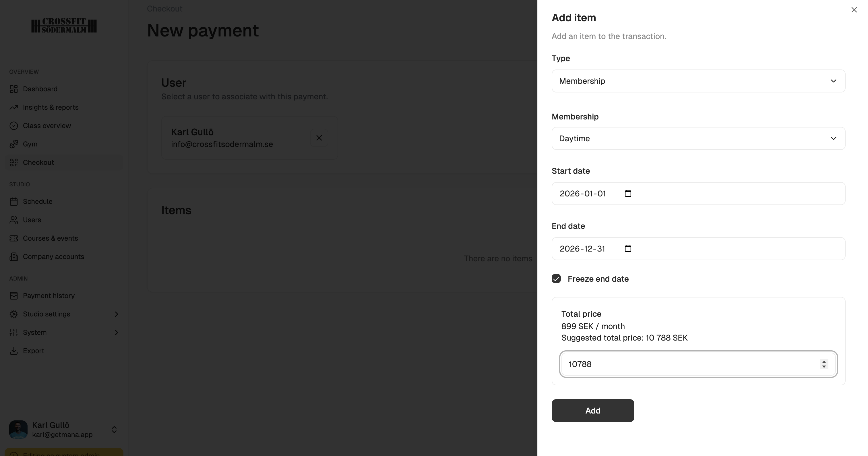Open Start date calendar picker icon

[x=628, y=194]
